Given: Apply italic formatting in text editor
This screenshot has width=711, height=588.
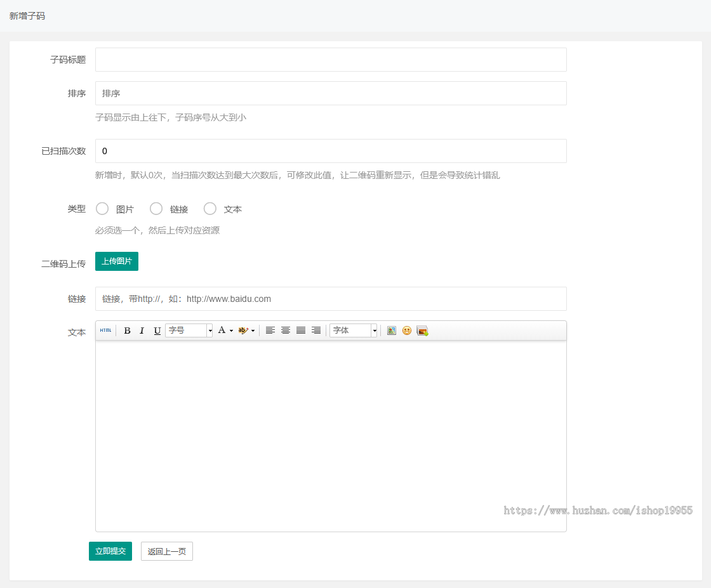Looking at the screenshot, I should (x=142, y=330).
